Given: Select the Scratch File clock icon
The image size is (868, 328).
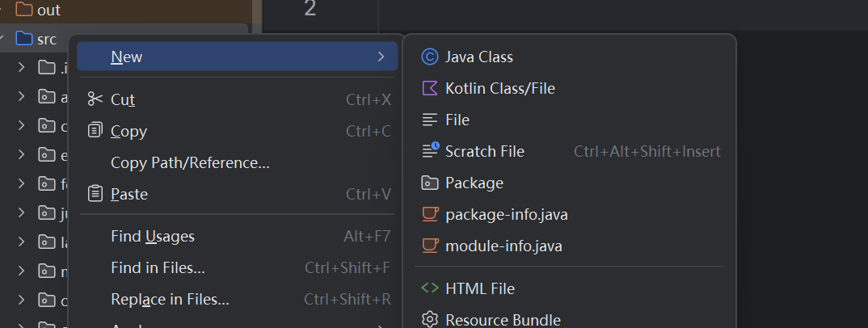Looking at the screenshot, I should [x=431, y=150].
